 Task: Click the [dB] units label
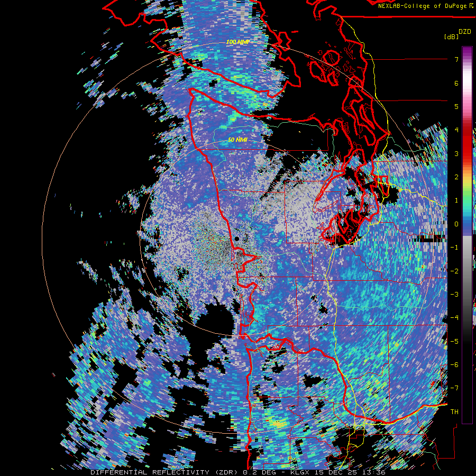(452, 36)
